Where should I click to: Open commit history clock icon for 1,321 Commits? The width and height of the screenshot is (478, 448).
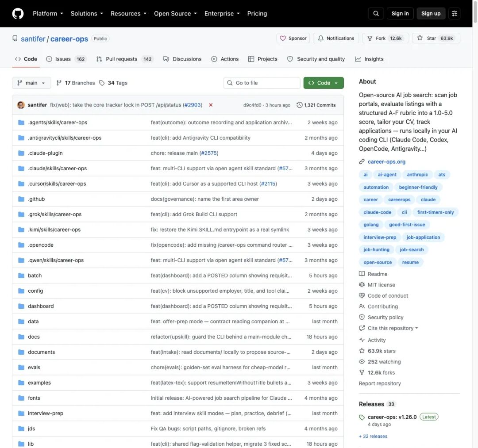pos(299,105)
